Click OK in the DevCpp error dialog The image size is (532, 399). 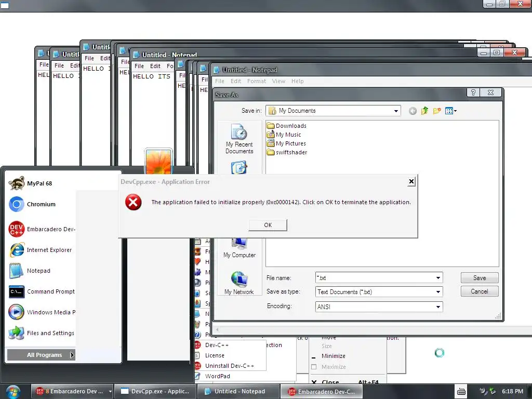(268, 225)
